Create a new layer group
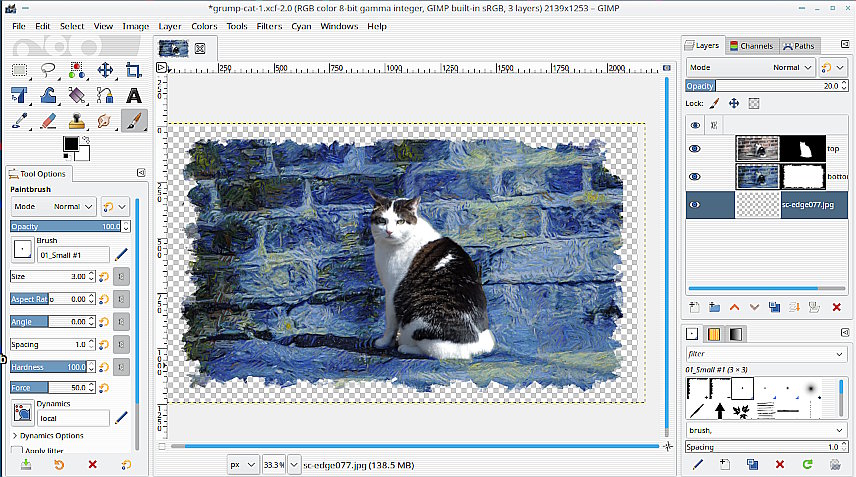This screenshot has width=856, height=477. (714, 307)
